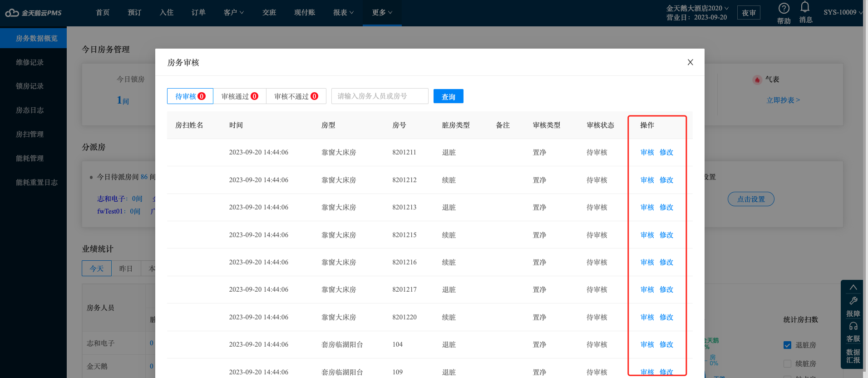Expand the 客户 dropdown menu
Viewport: 868px width, 378px height.
234,13
